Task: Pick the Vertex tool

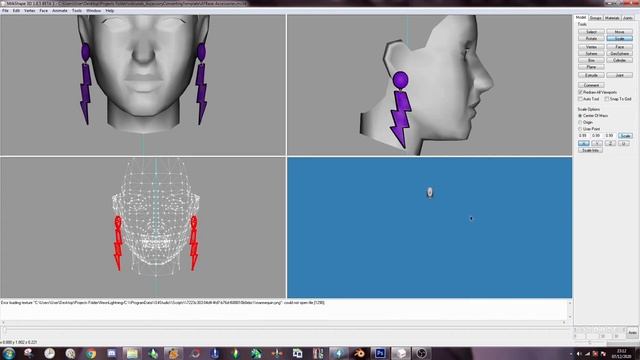Action: click(591, 47)
